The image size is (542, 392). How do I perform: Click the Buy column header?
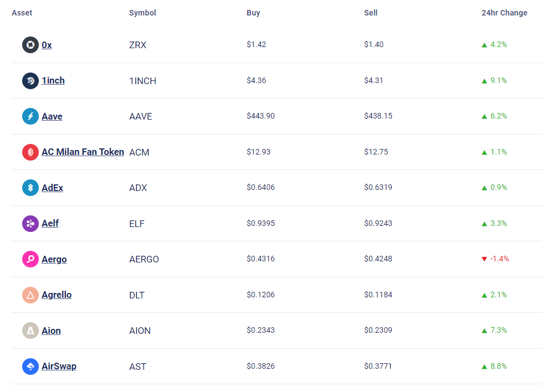253,13
